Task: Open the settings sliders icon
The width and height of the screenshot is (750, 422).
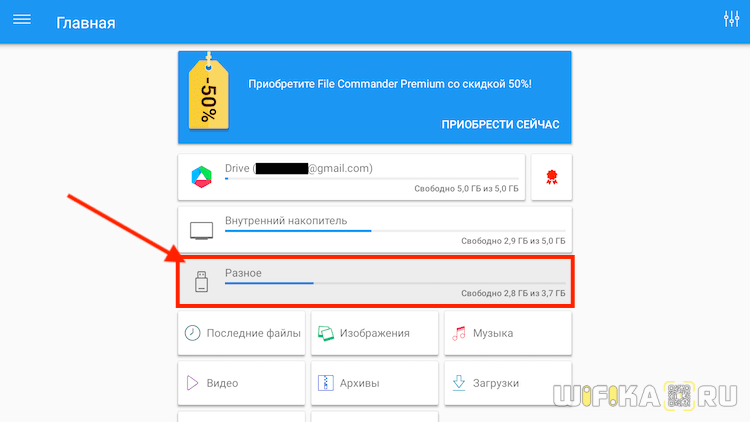Action: coord(731,19)
